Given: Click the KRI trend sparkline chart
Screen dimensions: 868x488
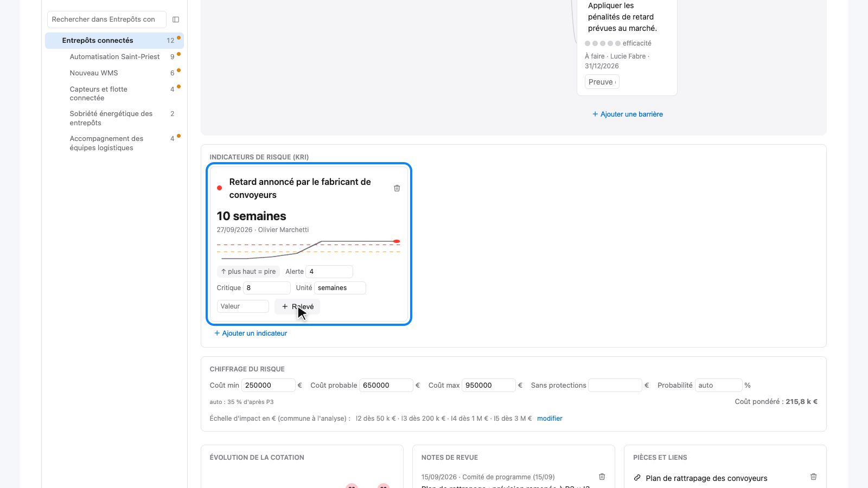Looking at the screenshot, I should point(309,250).
